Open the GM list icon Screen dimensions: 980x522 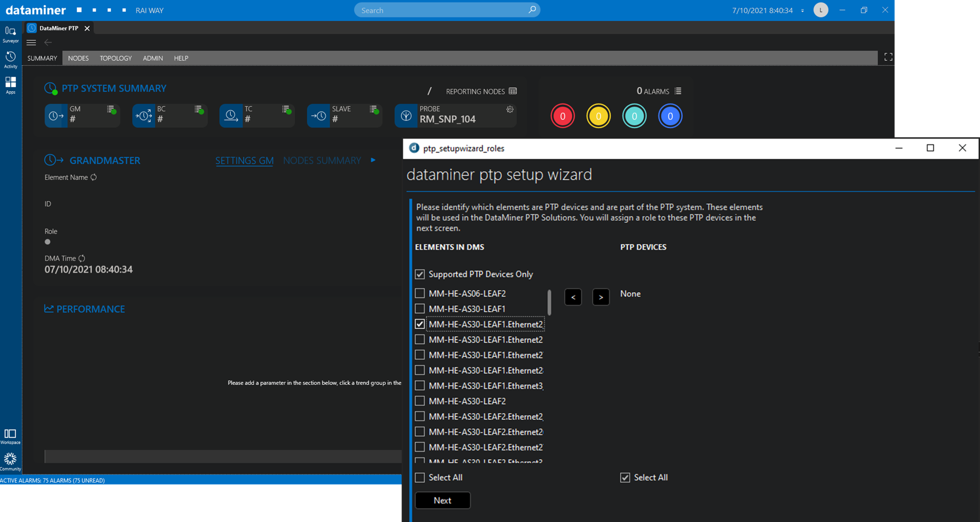click(111, 109)
